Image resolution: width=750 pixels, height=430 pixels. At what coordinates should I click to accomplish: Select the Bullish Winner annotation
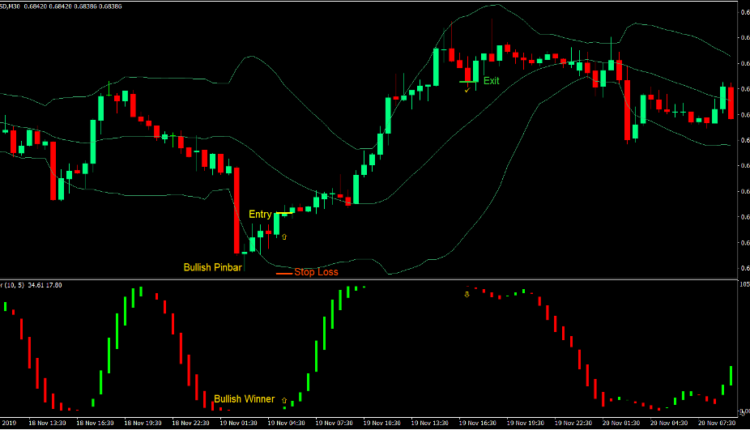pyautogui.click(x=244, y=399)
